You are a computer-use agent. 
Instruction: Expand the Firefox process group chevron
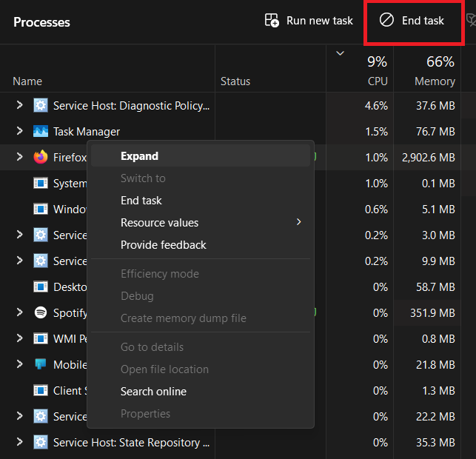click(20, 157)
